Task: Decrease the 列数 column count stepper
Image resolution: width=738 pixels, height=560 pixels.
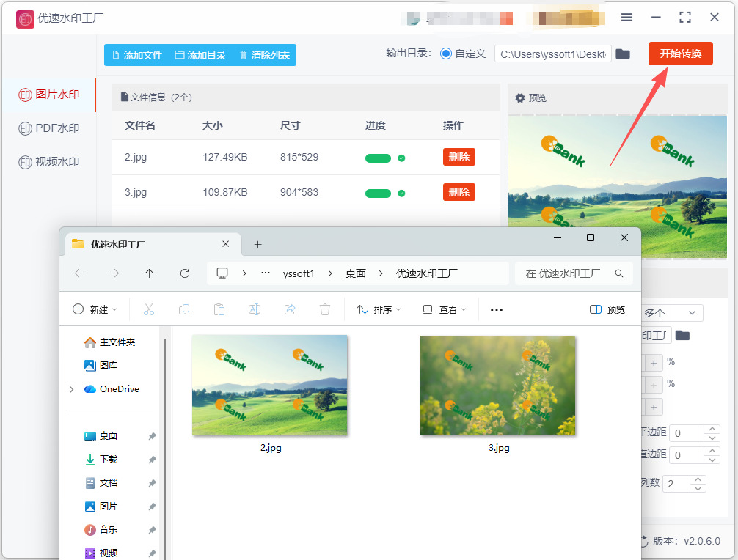Action: [x=698, y=488]
